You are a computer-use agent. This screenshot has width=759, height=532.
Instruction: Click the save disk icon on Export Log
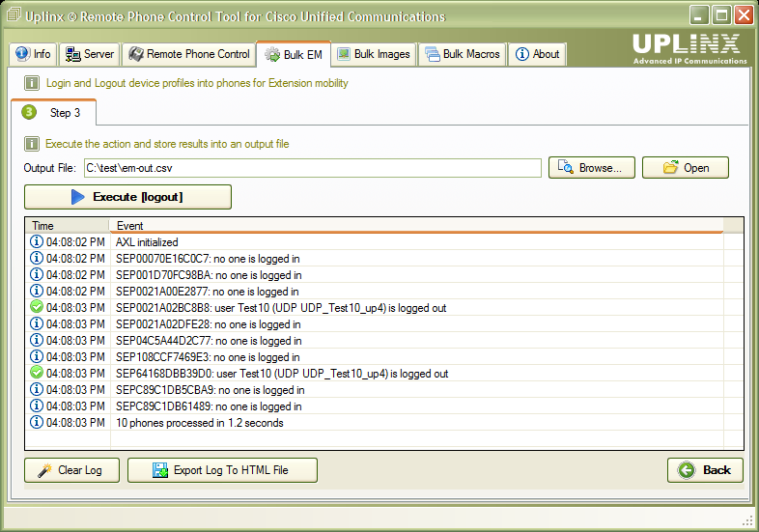coord(160,470)
